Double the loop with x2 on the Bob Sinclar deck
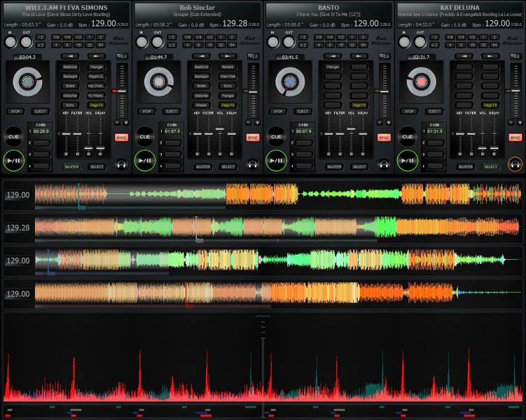Viewport: 526px width, 420px height. 172,45
